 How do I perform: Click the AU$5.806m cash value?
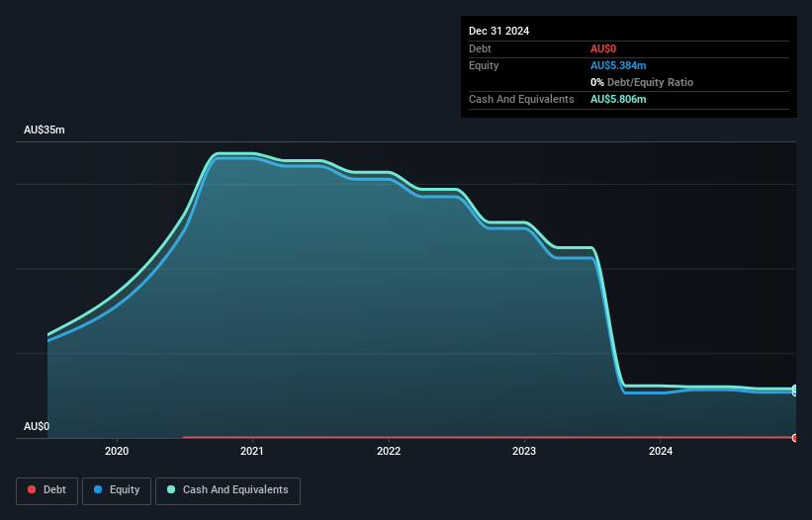[x=618, y=99]
